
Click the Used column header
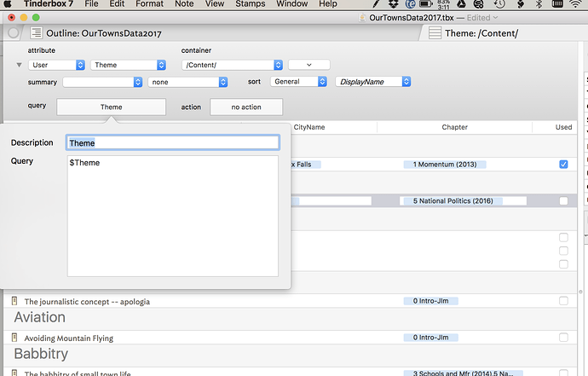point(563,127)
